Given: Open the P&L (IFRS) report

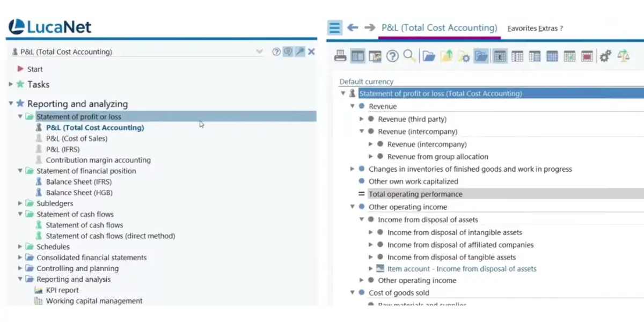Looking at the screenshot, I should coord(63,149).
